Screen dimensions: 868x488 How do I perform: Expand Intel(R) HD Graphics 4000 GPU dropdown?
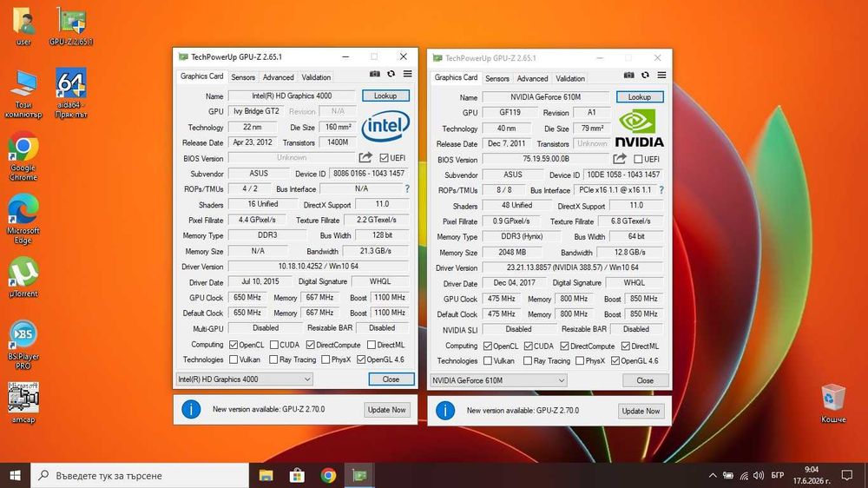(244, 379)
